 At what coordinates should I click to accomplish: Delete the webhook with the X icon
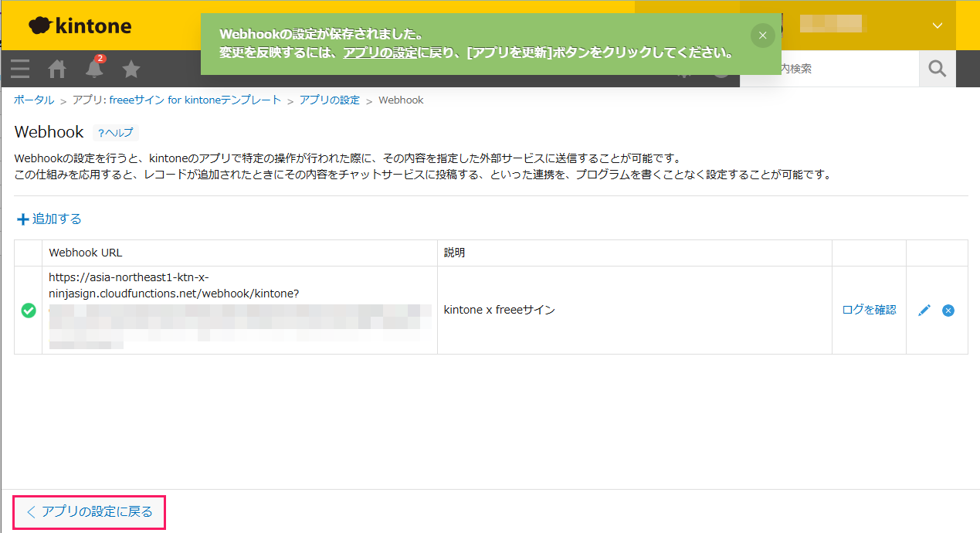point(948,311)
